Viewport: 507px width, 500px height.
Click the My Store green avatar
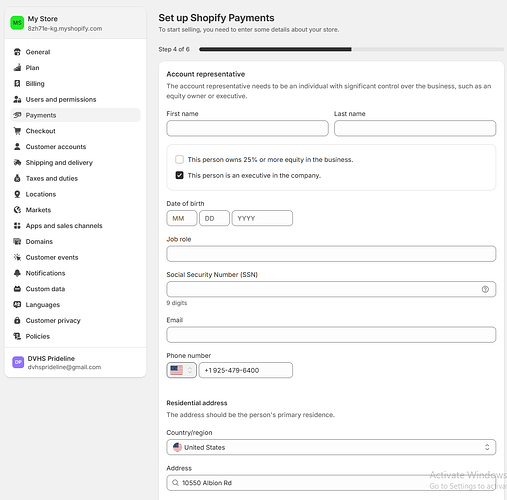click(17, 23)
